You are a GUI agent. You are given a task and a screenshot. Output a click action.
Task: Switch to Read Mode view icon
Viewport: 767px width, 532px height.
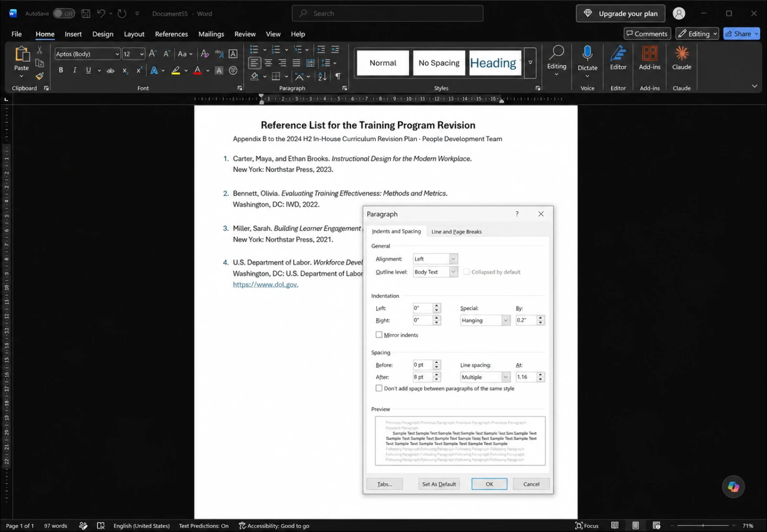point(615,525)
